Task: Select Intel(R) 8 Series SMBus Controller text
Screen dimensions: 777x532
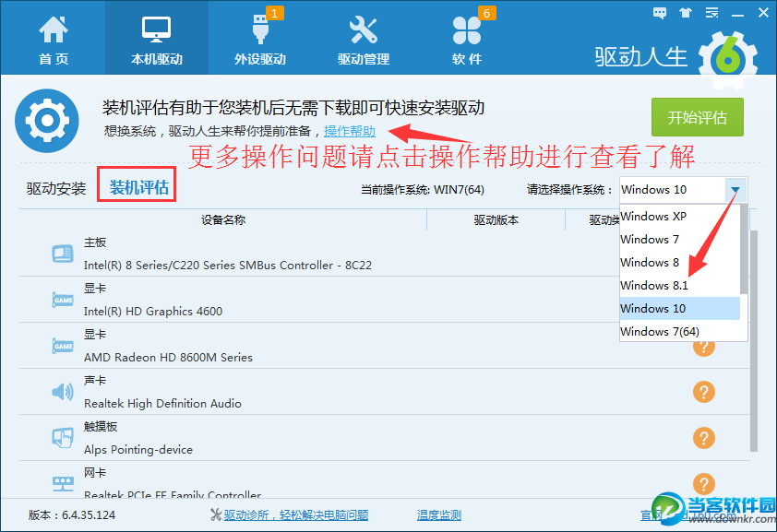Action: 227,266
